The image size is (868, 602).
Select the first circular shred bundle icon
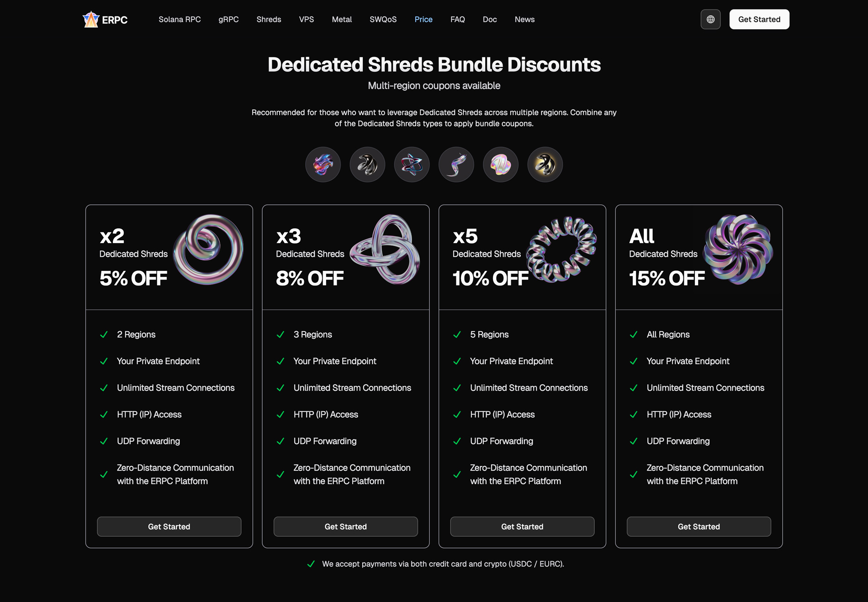pos(323,164)
